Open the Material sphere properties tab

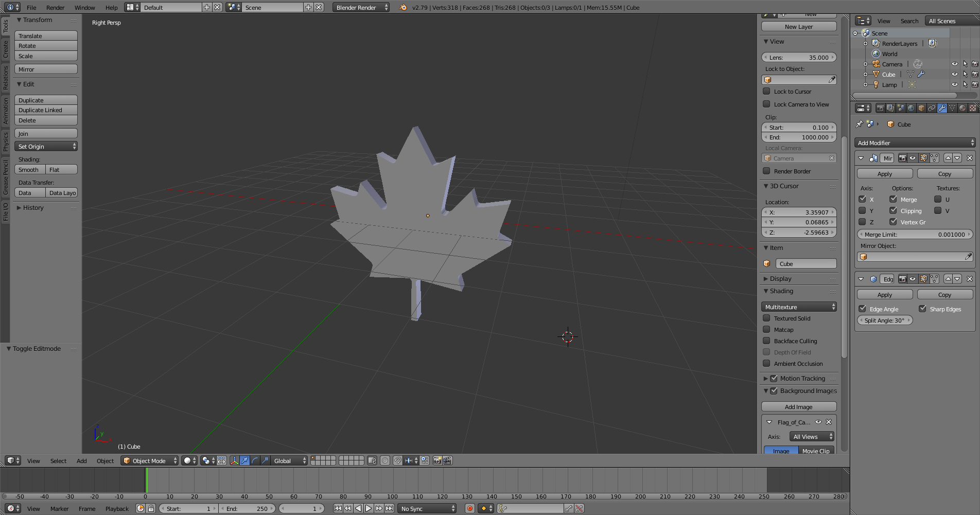(x=962, y=108)
